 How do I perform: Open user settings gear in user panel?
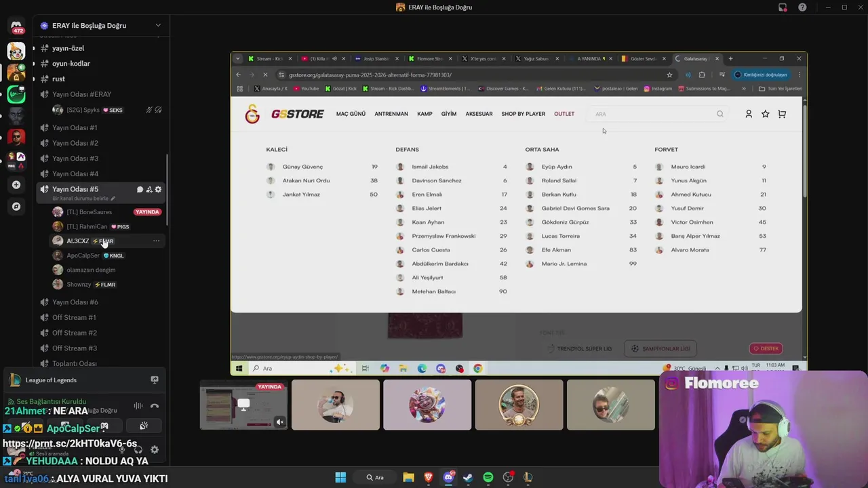pyautogui.click(x=155, y=449)
